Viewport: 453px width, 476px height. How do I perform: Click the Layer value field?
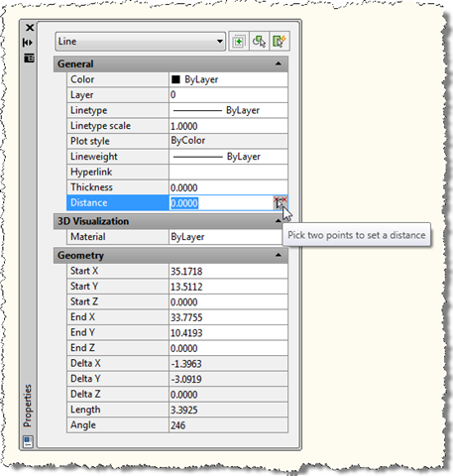tap(228, 95)
